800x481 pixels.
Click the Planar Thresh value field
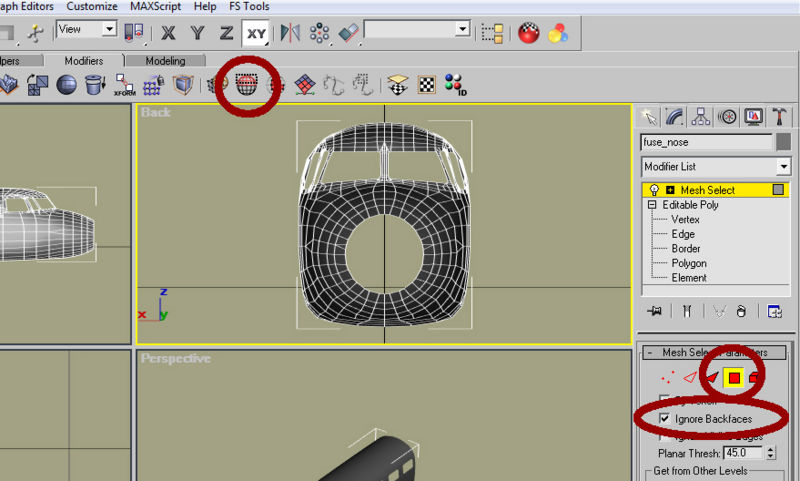click(x=743, y=452)
